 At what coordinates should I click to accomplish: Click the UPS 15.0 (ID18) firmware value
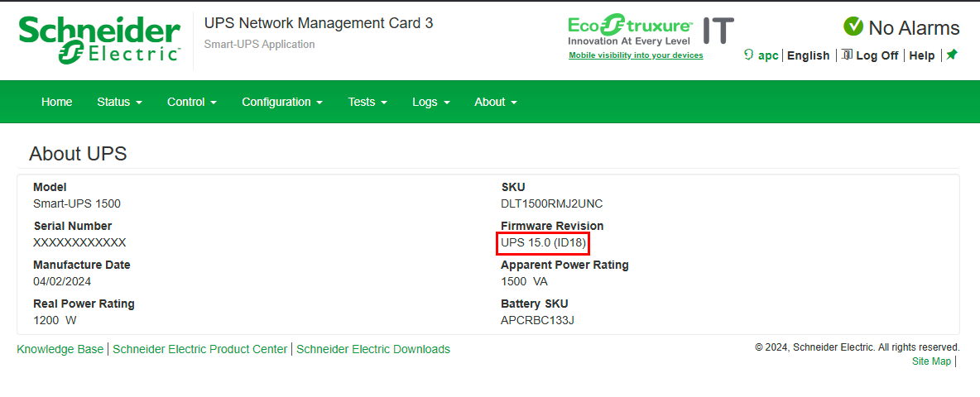pos(543,243)
